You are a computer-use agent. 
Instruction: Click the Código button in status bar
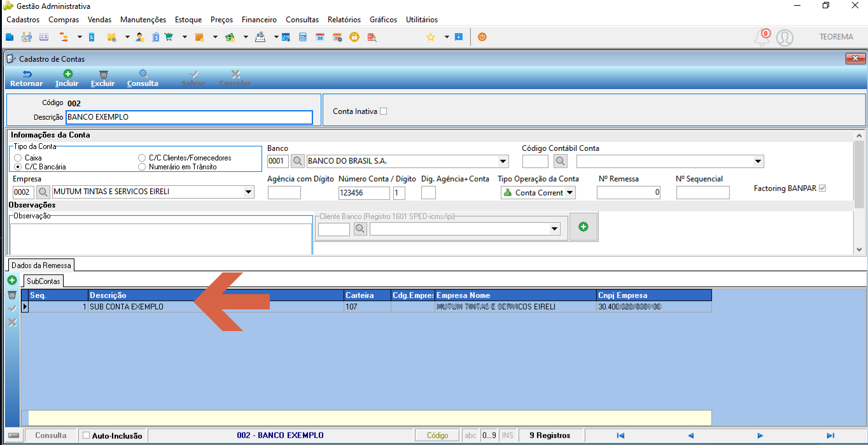[437, 435]
